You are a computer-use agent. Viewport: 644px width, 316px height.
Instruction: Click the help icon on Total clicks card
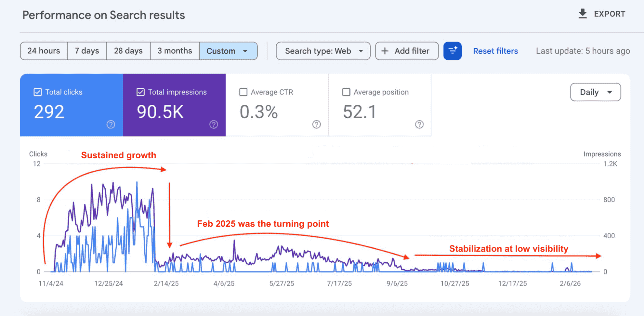[111, 124]
